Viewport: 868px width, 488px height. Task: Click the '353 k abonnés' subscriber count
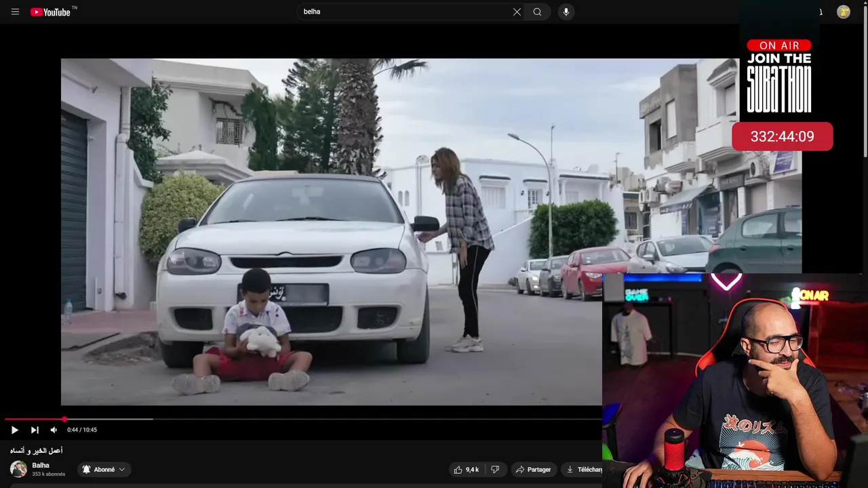tap(49, 474)
